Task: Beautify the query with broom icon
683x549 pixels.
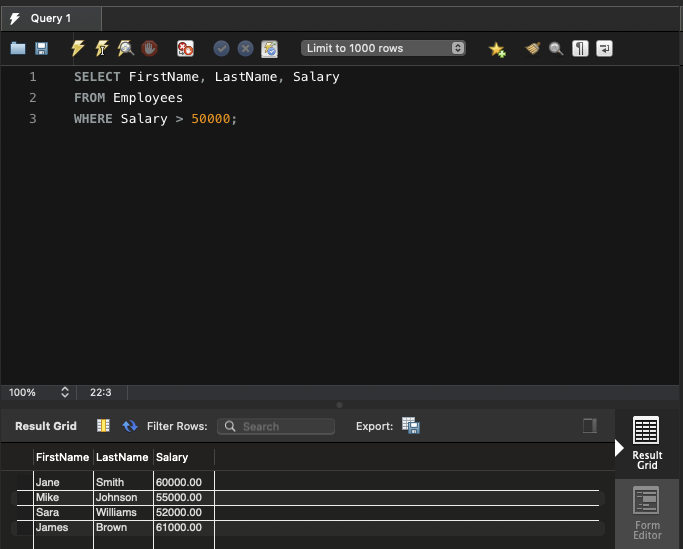Action: coord(533,48)
